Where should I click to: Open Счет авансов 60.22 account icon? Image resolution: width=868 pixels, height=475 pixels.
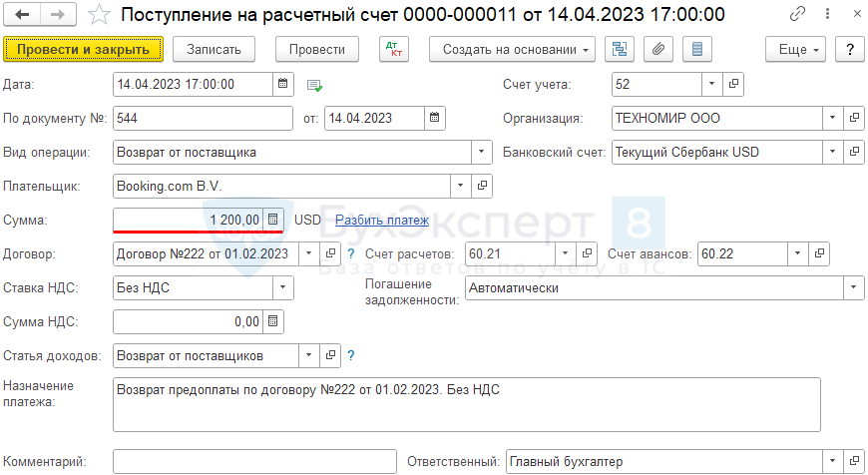pos(819,253)
